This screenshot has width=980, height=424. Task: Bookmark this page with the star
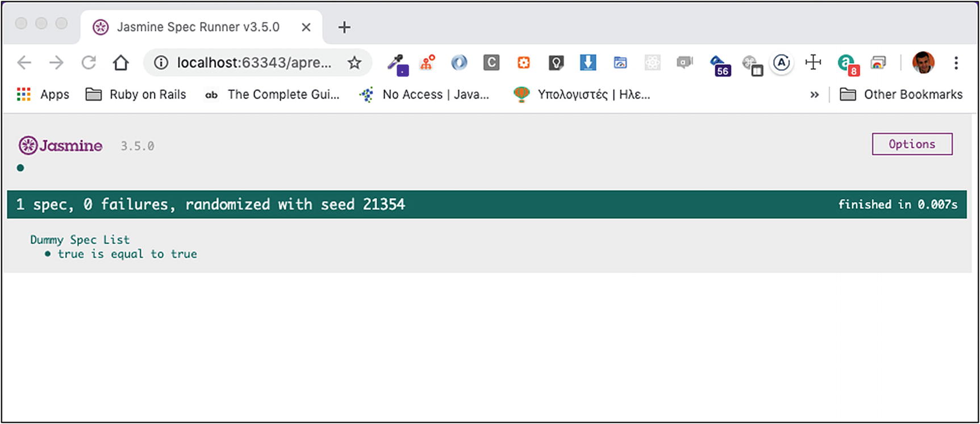tap(355, 62)
